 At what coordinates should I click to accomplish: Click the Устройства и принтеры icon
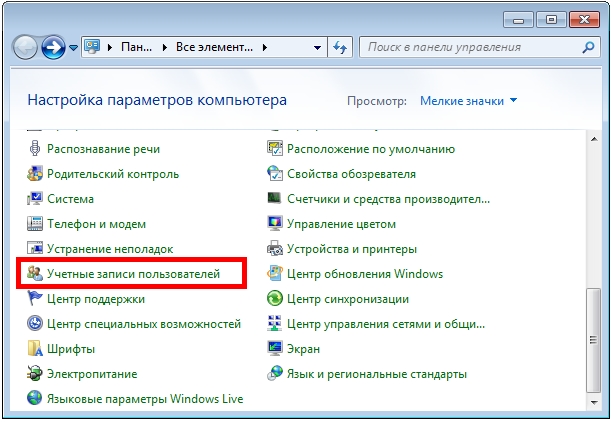tap(275, 249)
